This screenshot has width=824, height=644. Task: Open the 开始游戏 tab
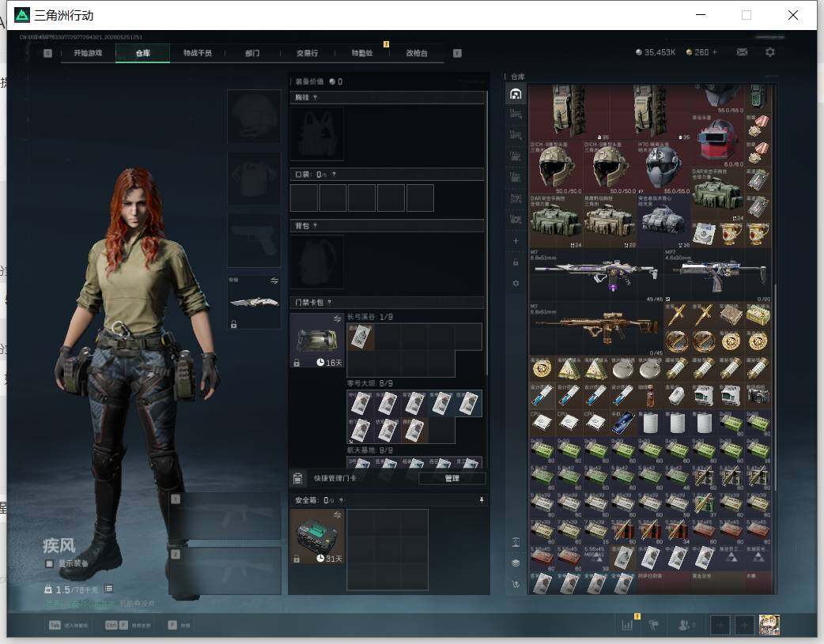[88, 53]
